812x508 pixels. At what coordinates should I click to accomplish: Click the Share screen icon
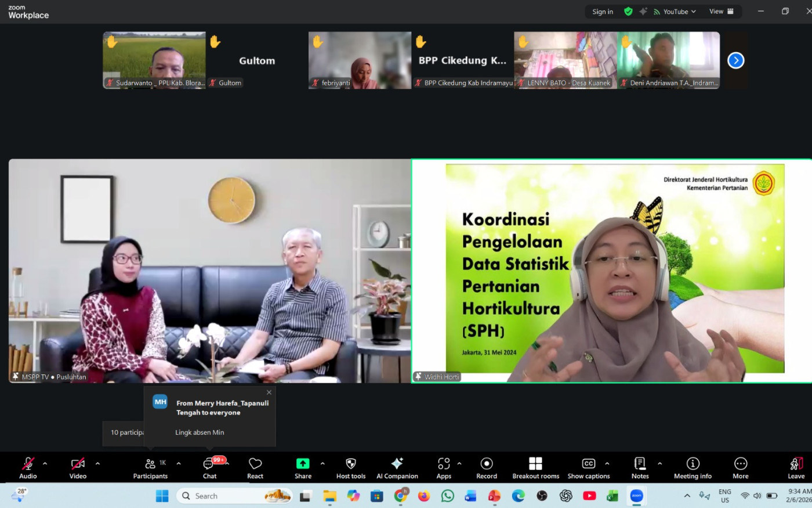[x=303, y=467]
